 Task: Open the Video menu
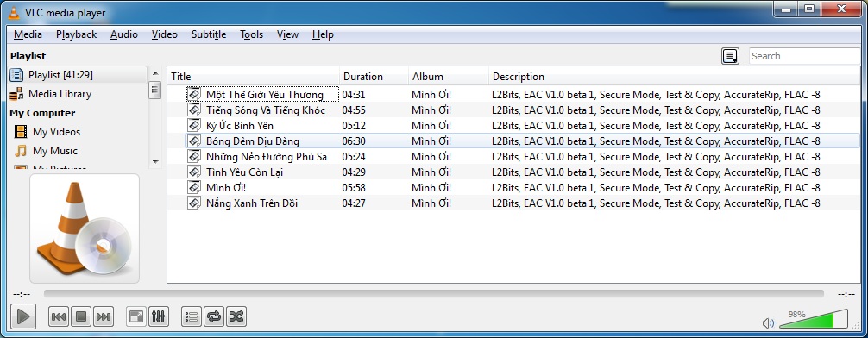[x=165, y=34]
